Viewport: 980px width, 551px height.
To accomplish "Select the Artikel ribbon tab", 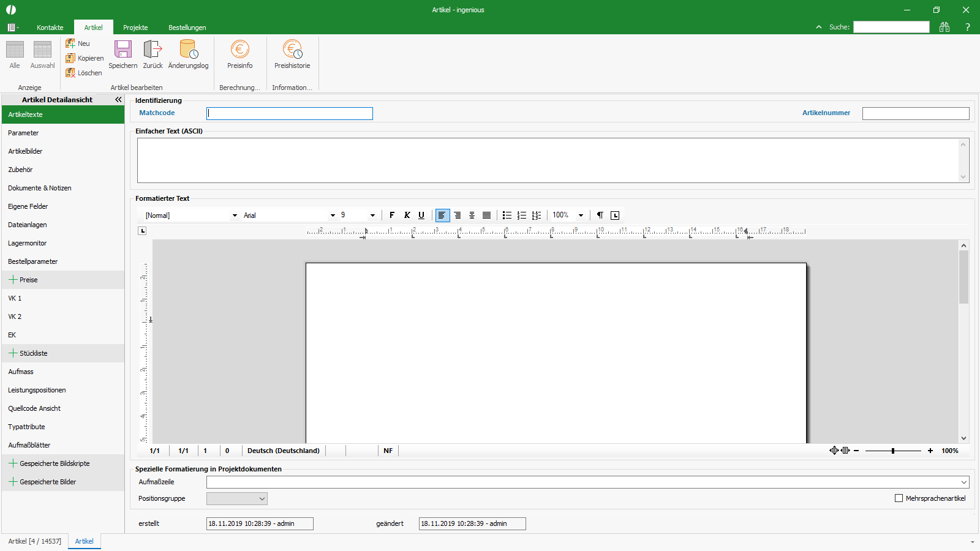I will [94, 28].
